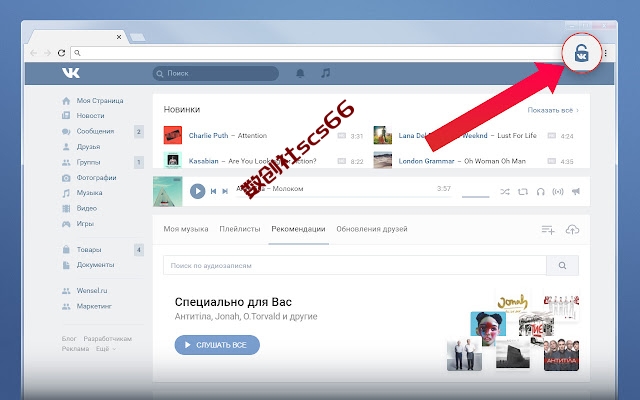
Task: Skip to previous track in player
Action: [213, 191]
